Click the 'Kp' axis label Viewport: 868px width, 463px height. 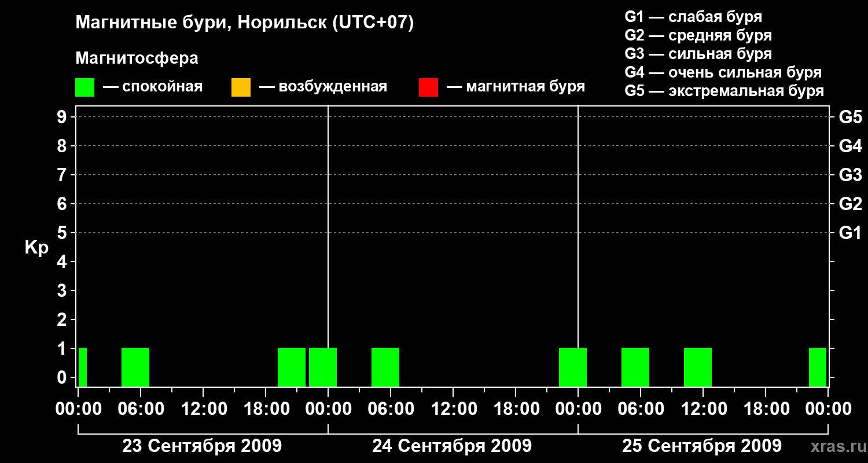(36, 248)
